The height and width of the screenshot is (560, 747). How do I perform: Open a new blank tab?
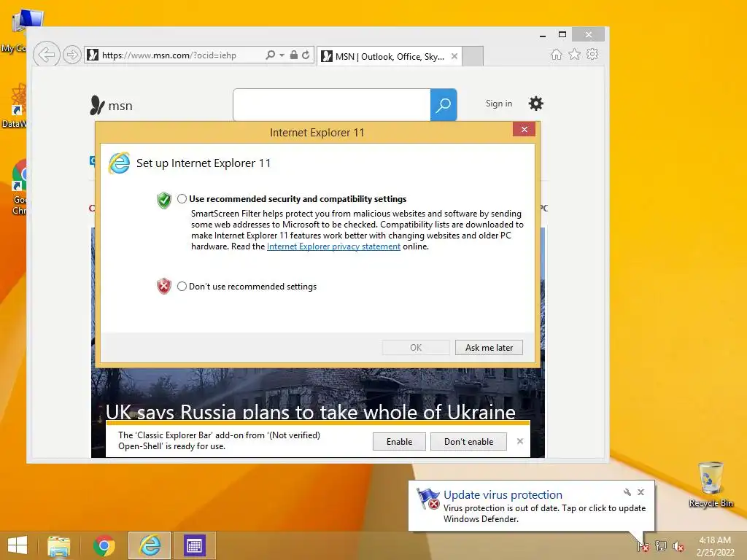tap(473, 56)
